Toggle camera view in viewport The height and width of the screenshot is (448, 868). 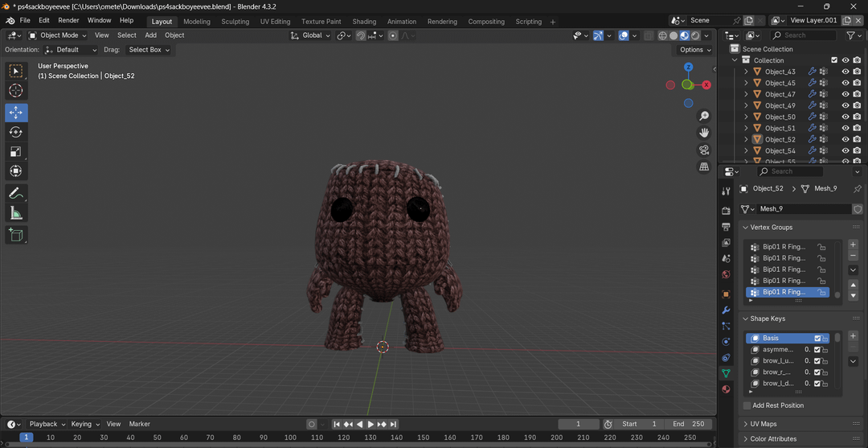pos(704,150)
